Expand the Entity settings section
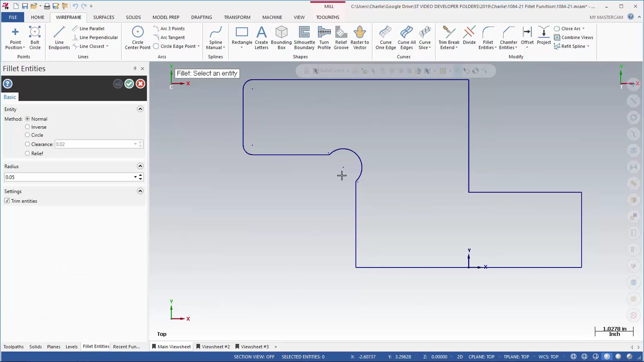This screenshot has height=362, width=644. (140, 109)
